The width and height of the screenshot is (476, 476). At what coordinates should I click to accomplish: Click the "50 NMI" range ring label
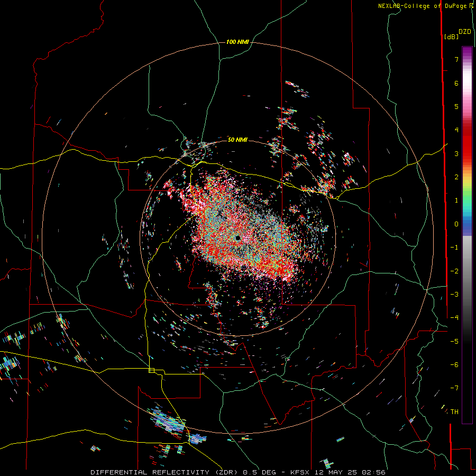tap(237, 140)
